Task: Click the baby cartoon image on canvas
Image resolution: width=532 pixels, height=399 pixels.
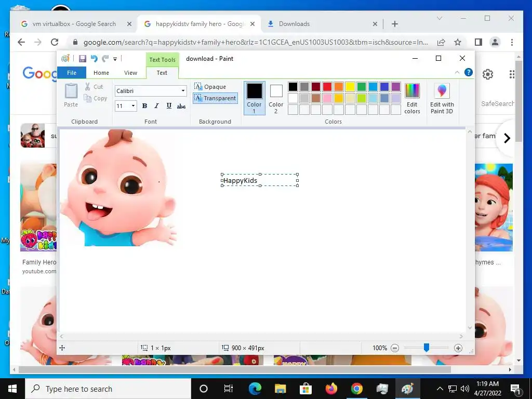Action: [x=118, y=188]
